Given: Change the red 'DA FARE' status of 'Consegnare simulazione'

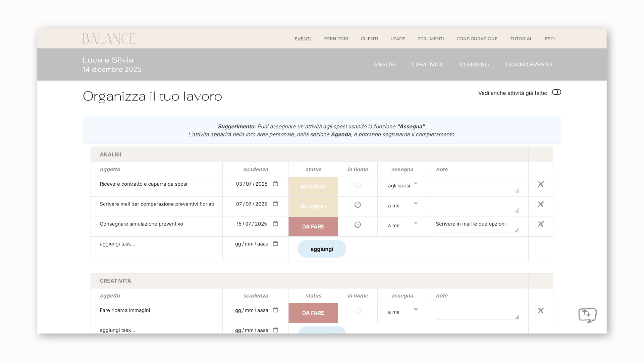Looking at the screenshot, I should [x=313, y=227].
